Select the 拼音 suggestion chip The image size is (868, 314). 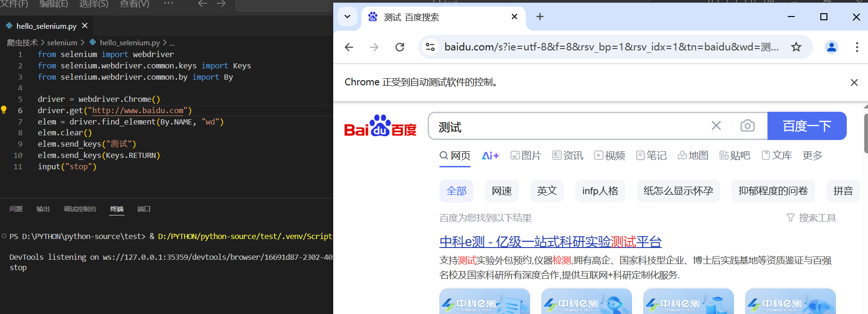coord(843,191)
